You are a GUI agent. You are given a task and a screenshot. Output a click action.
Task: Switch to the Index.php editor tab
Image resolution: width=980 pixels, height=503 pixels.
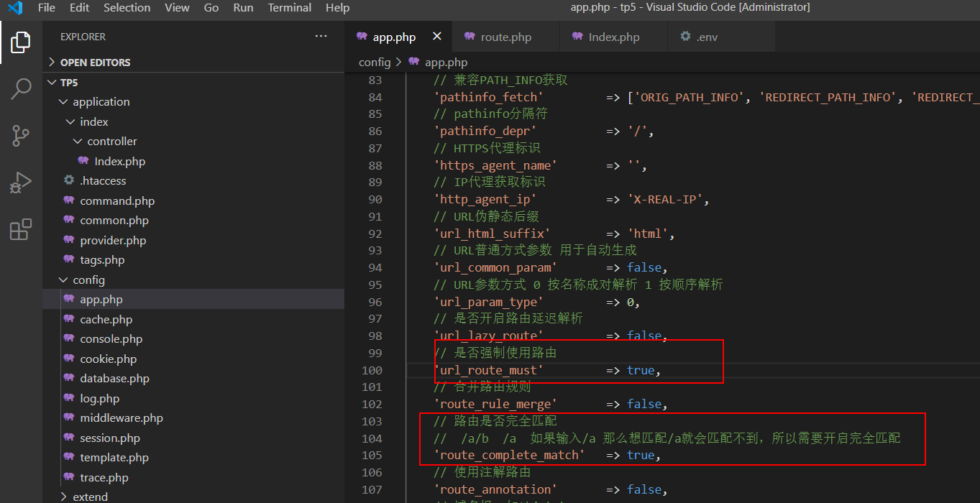point(614,37)
